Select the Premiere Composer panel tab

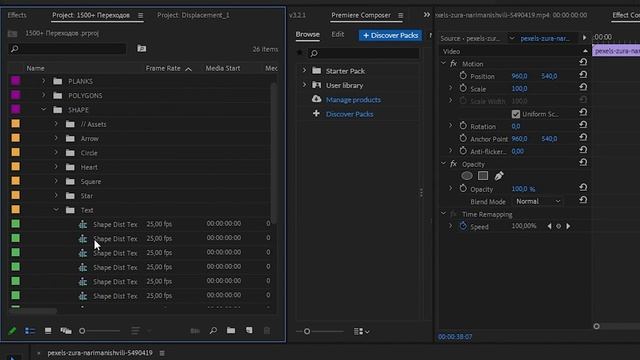pyautogui.click(x=361, y=15)
